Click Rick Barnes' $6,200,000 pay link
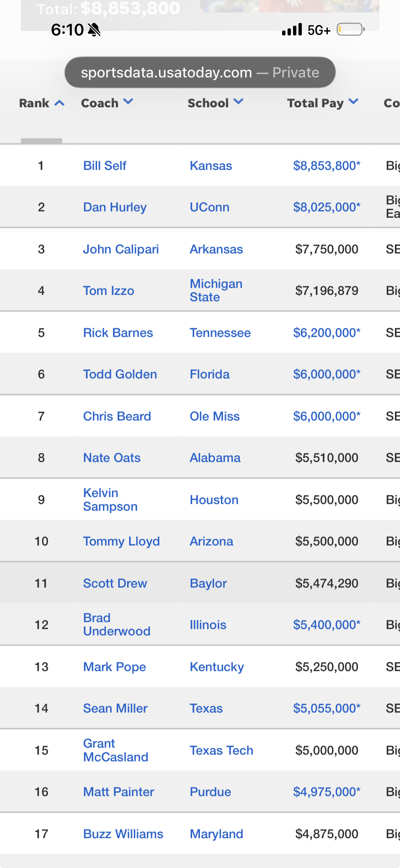Screen dimensions: 400x868 click(x=326, y=333)
